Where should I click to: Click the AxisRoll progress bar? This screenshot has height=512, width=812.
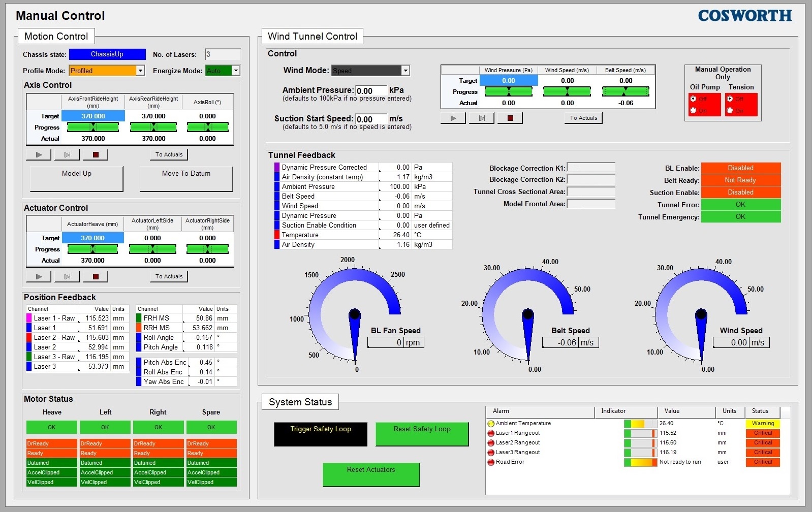pos(207,127)
